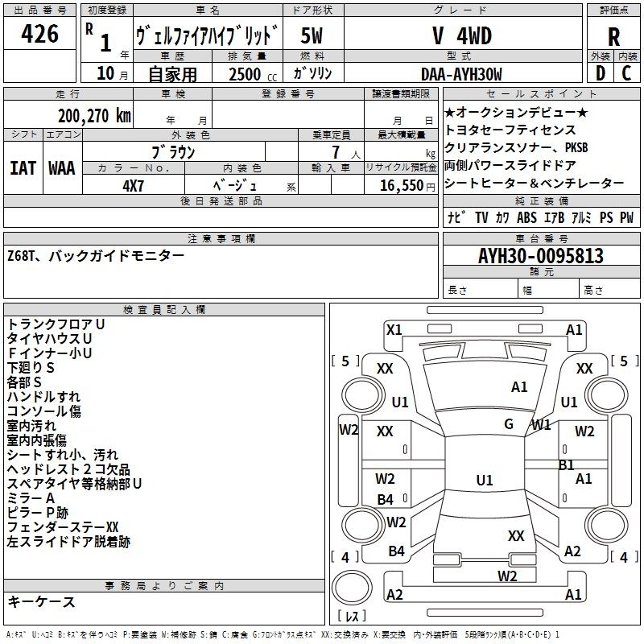Click the front-left tire circle
The width and height of the screenshot is (644, 644).
[x=363, y=395]
